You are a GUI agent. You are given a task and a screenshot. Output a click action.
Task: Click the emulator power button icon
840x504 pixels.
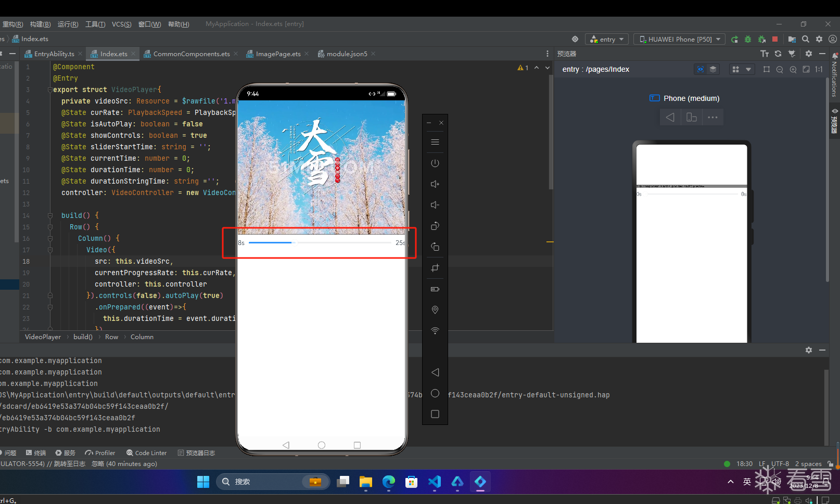[x=435, y=163]
